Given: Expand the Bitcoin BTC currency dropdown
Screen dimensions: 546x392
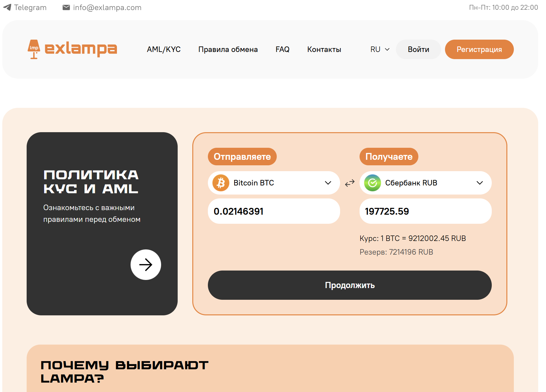Looking at the screenshot, I should 328,183.
